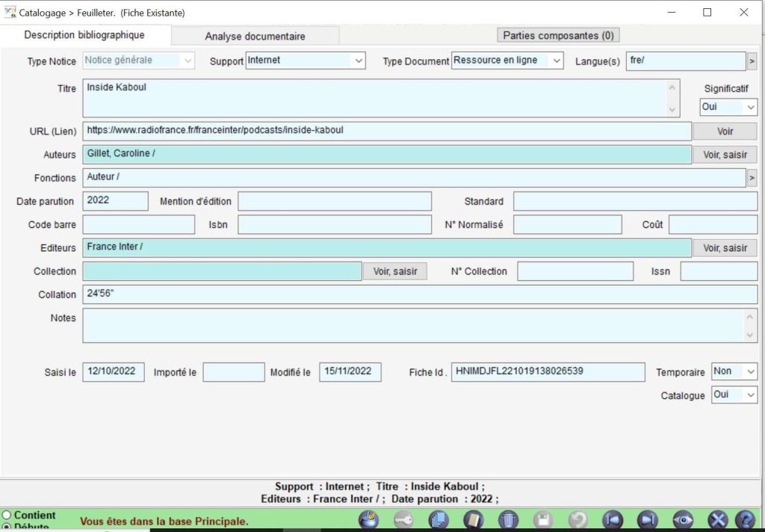Go to the previous record icon
The width and height of the screenshot is (765, 532).
(x=613, y=520)
